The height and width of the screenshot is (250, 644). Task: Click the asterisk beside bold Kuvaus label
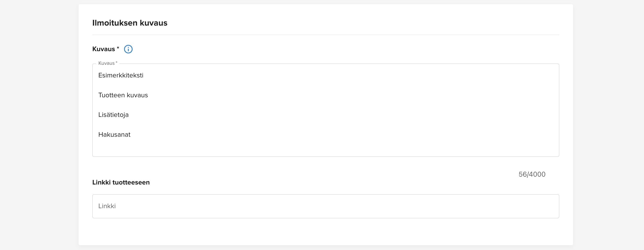pos(118,48)
